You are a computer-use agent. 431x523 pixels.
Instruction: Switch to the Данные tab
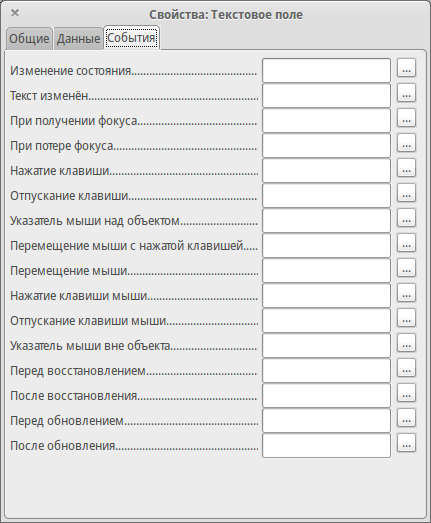[78, 38]
